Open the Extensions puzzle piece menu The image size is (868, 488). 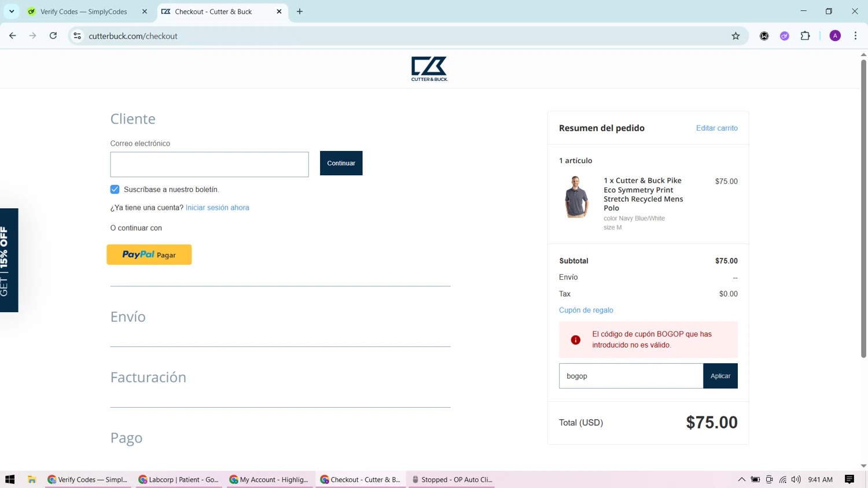coord(805,36)
